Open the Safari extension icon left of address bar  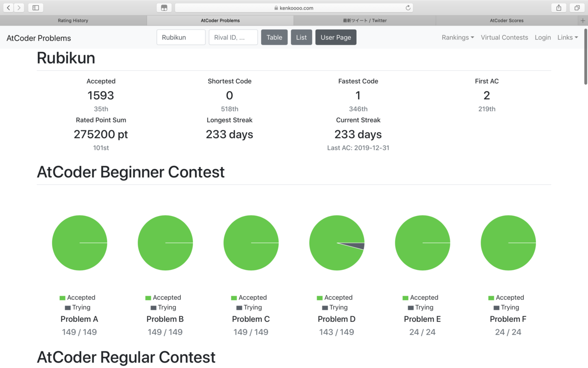click(164, 8)
